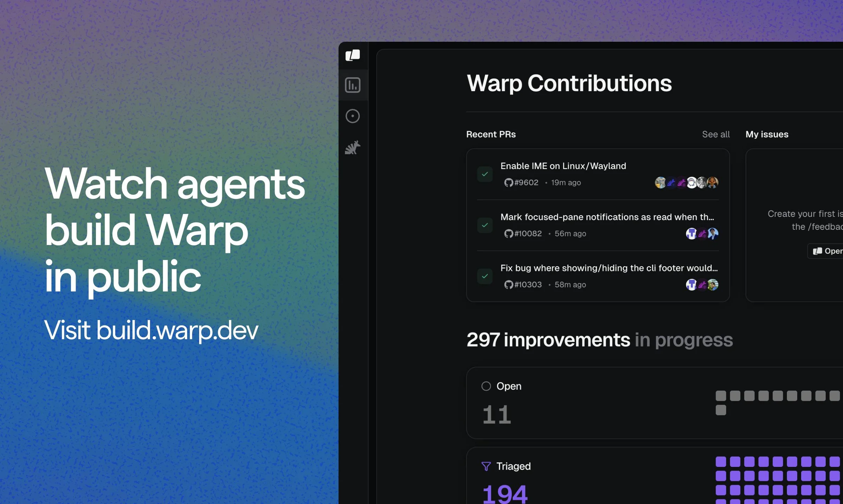Screen dimensions: 843x504
Task: Click the 19m ago timestamp
Action: tap(566, 183)
